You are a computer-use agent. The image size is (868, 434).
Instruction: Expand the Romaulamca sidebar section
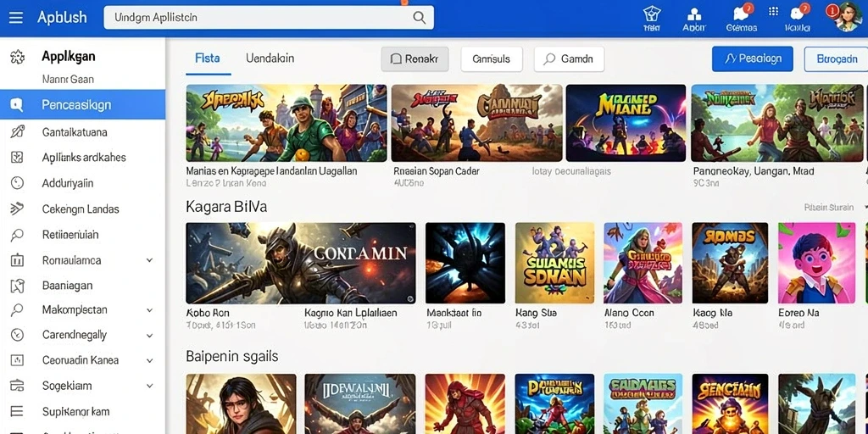(149, 260)
